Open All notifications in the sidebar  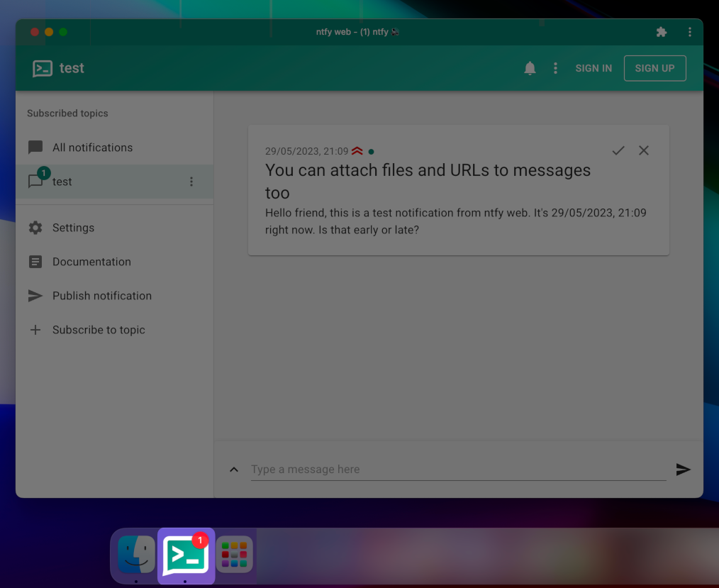(x=92, y=148)
